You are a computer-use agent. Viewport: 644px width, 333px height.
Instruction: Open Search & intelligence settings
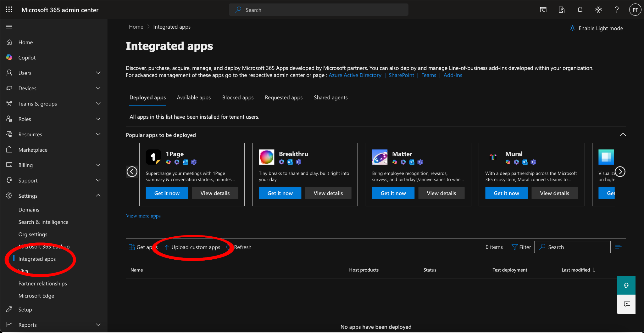43,222
